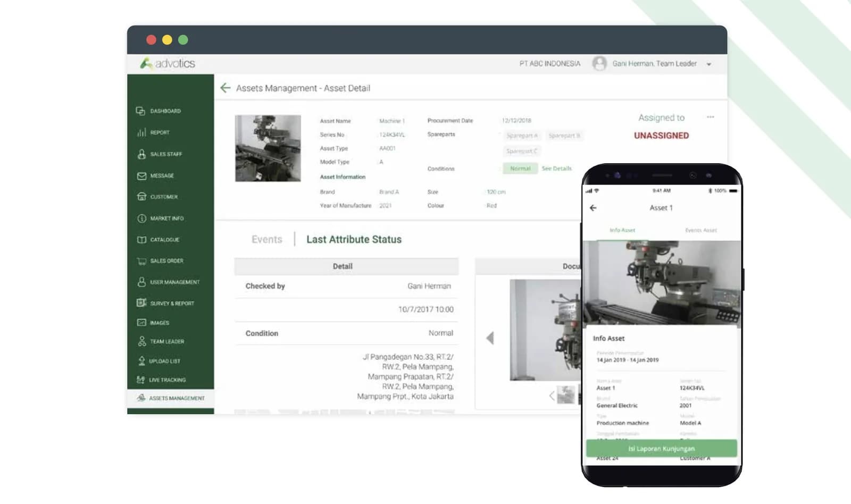Image resolution: width=851 pixels, height=504 pixels.
Task: Click the Checked by Gani Herman value
Action: 429,286
